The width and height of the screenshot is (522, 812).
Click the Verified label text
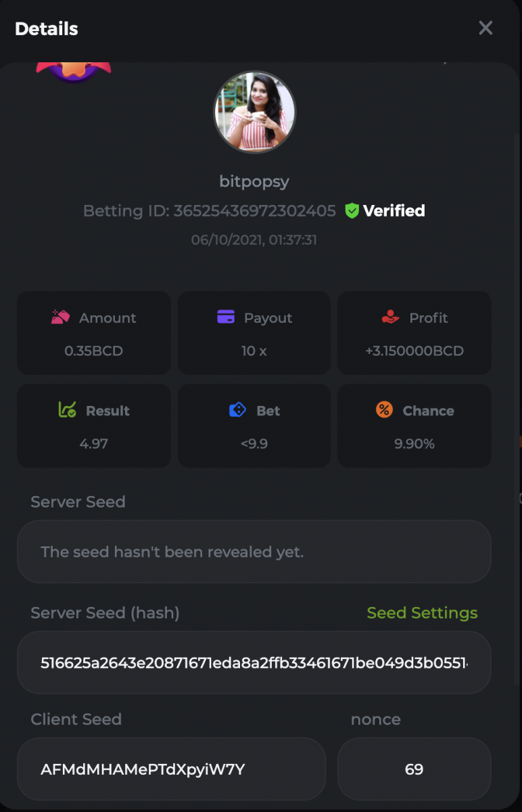394,210
